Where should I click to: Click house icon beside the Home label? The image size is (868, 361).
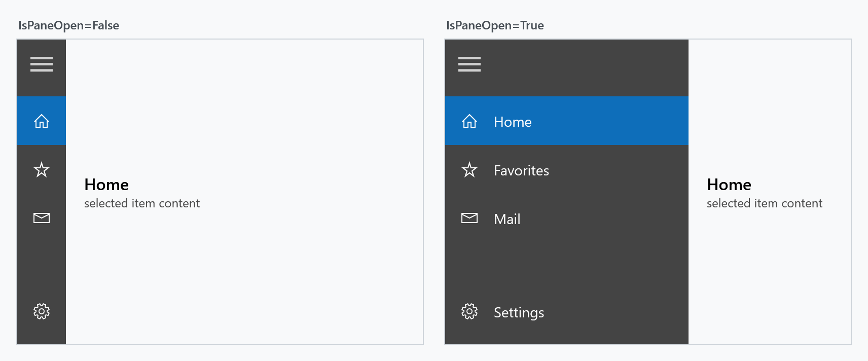[x=469, y=121]
